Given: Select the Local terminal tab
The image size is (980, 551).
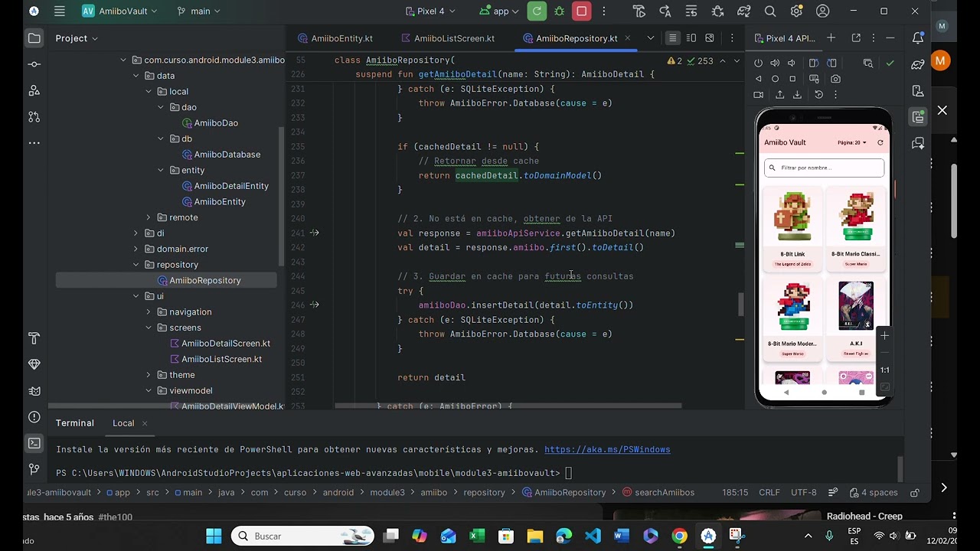Looking at the screenshot, I should point(123,423).
